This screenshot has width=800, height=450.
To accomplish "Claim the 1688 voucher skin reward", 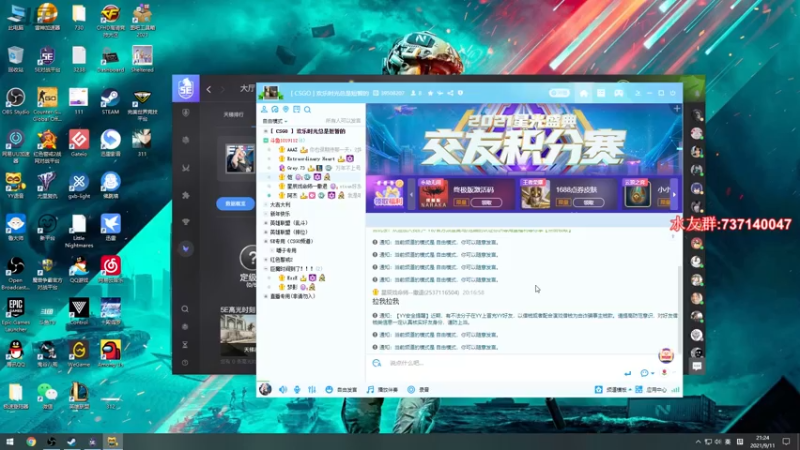I will click(x=588, y=203).
